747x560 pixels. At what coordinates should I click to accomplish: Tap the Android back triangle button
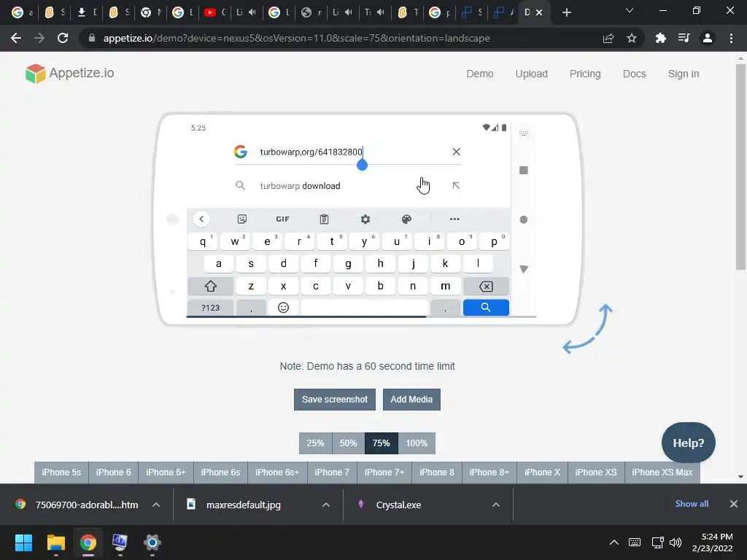pyautogui.click(x=524, y=269)
